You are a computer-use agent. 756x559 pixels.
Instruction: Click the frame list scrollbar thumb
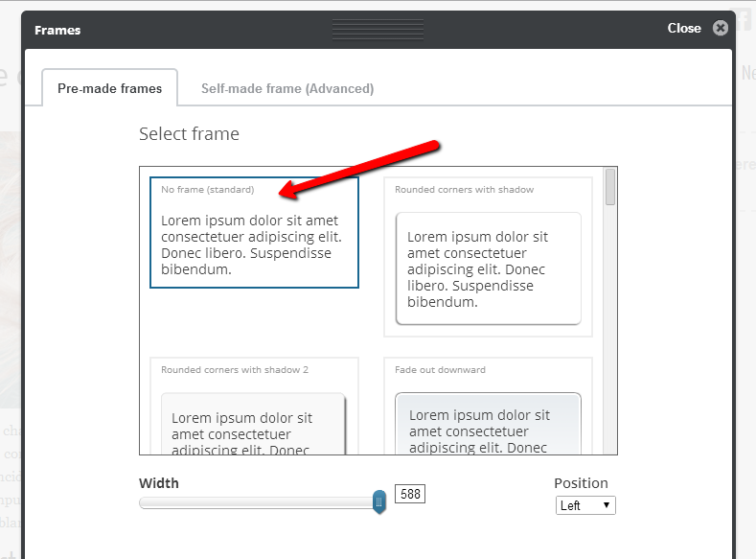coord(610,188)
